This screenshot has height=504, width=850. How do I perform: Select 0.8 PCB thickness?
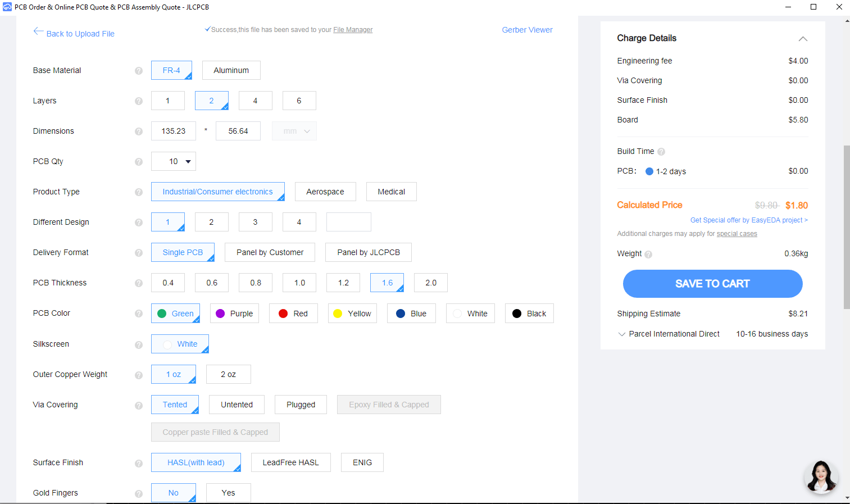tap(256, 283)
